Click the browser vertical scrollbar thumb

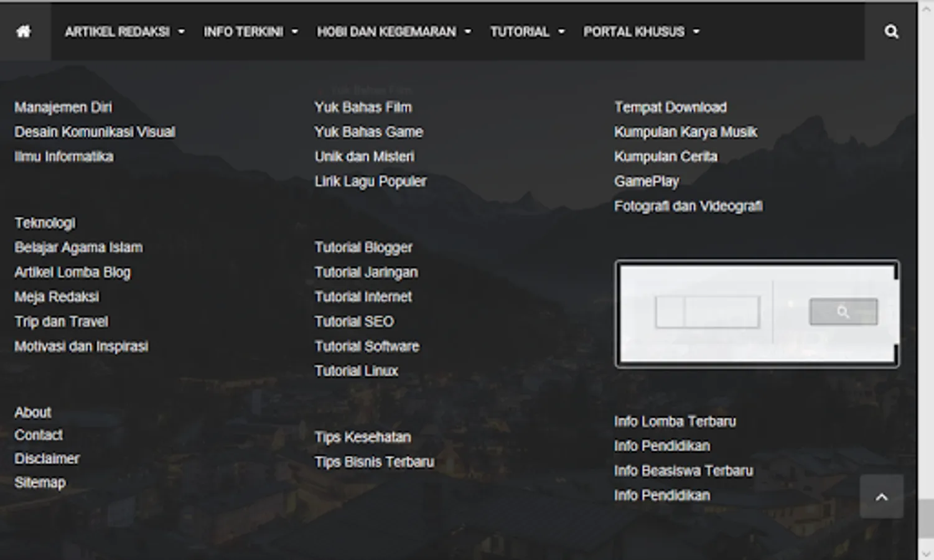[x=926, y=518]
